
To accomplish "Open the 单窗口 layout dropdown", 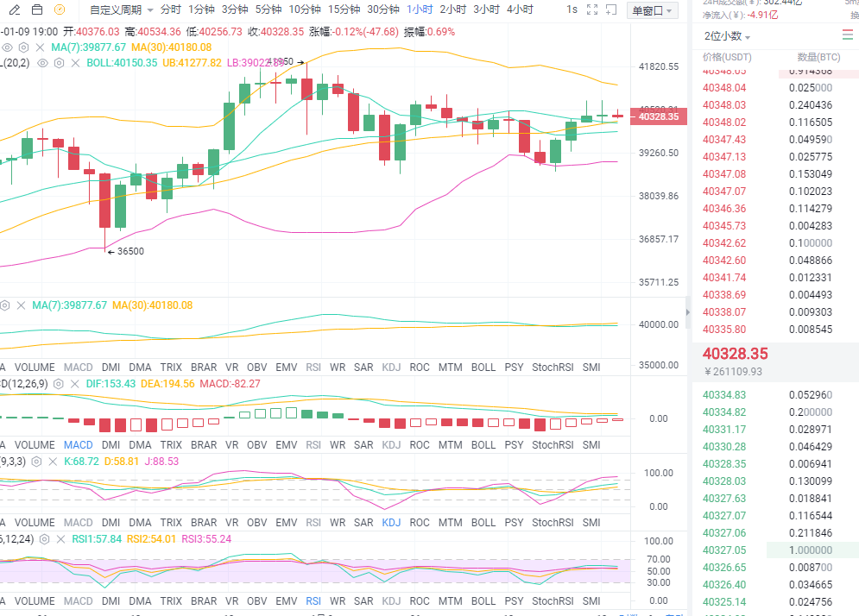I will (x=652, y=9).
